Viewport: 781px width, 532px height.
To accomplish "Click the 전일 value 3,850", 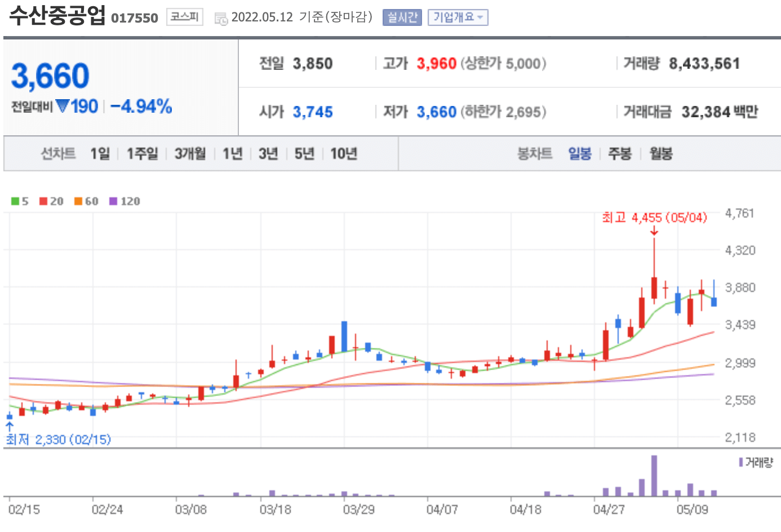I will (313, 63).
